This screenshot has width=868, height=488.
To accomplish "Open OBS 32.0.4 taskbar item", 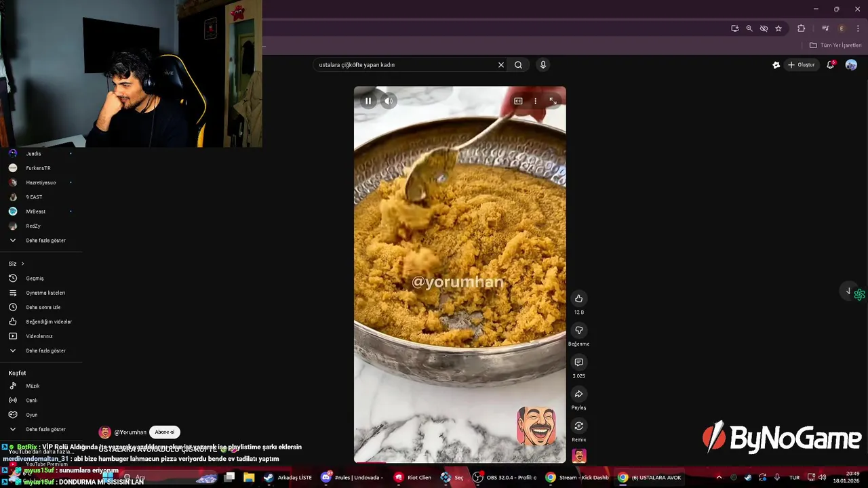I will (x=505, y=477).
